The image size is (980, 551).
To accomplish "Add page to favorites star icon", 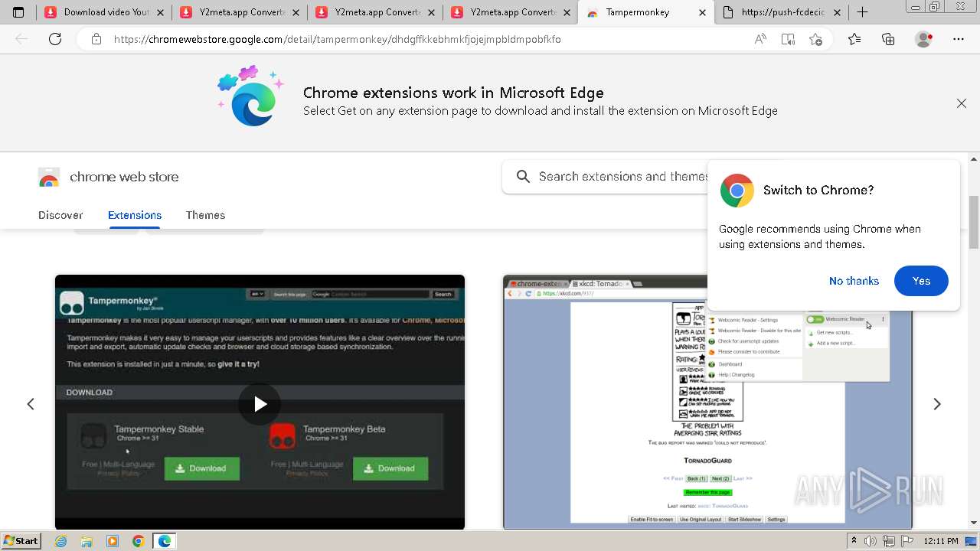I will coord(816,39).
